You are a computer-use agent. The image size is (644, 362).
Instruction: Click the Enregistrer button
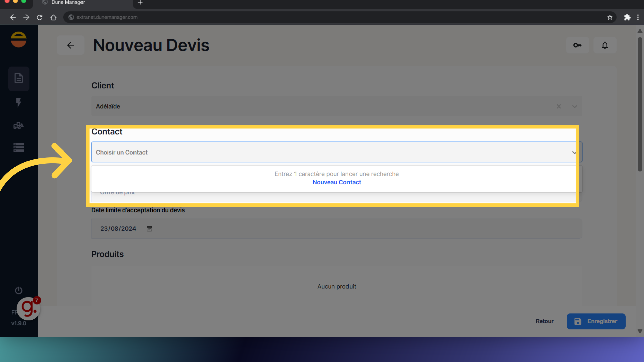coord(596,321)
